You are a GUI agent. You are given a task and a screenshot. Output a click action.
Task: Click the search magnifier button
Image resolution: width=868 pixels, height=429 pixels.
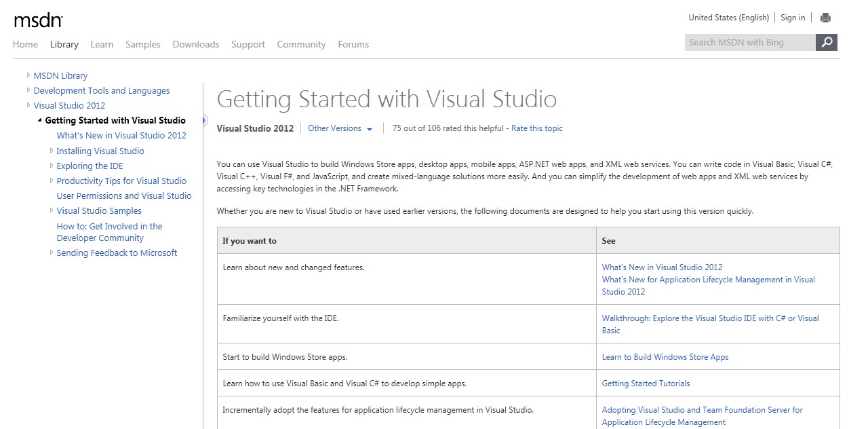tap(827, 42)
